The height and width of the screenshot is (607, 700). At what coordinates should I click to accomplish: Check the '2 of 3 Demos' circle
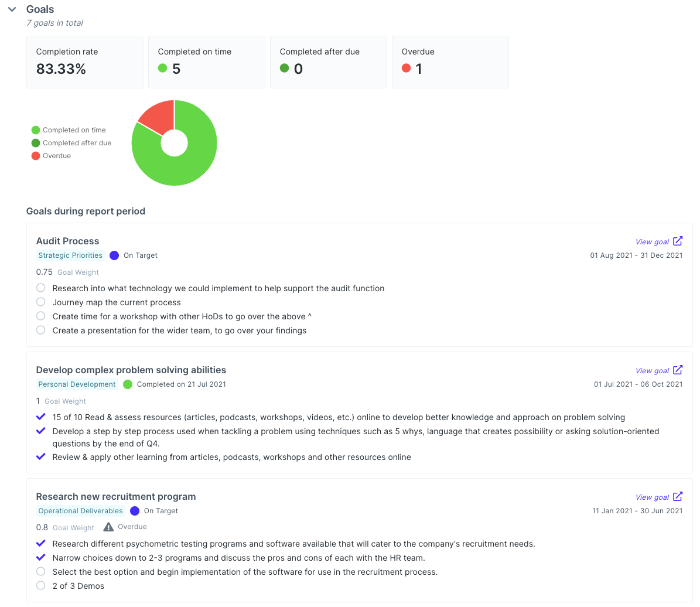(x=40, y=585)
